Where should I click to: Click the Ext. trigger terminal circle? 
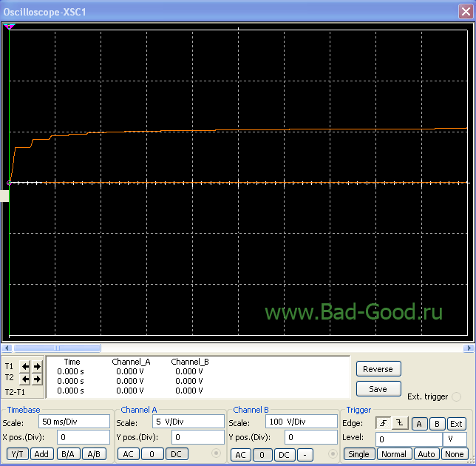click(x=456, y=396)
